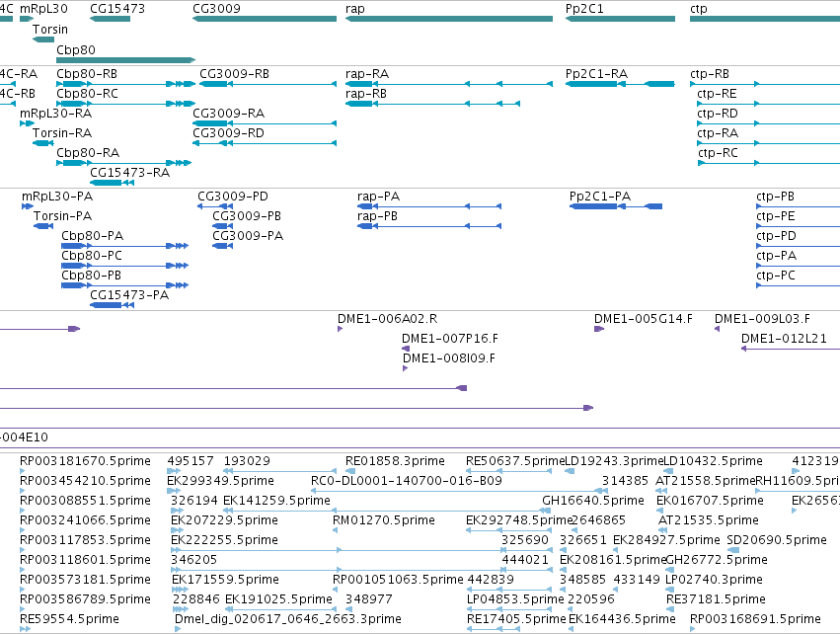Select EST label LP02740.3prime
The image size is (840, 634).
tap(714, 580)
